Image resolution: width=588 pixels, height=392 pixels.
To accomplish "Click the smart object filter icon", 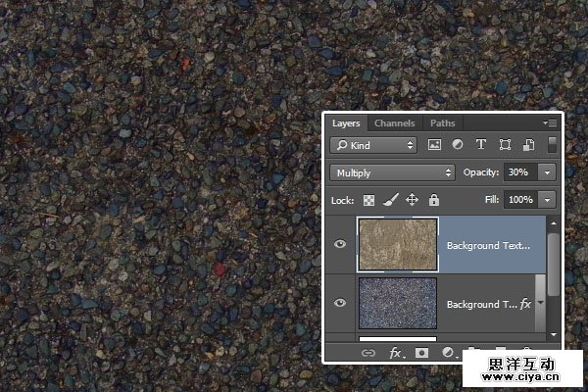I will [x=528, y=145].
